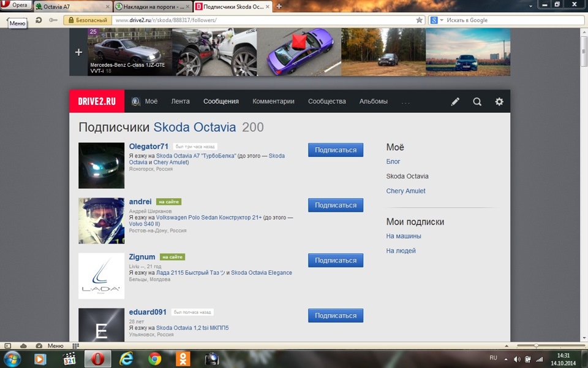Open На машины subscriptions link
This screenshot has height=368, width=588.
pyautogui.click(x=404, y=236)
